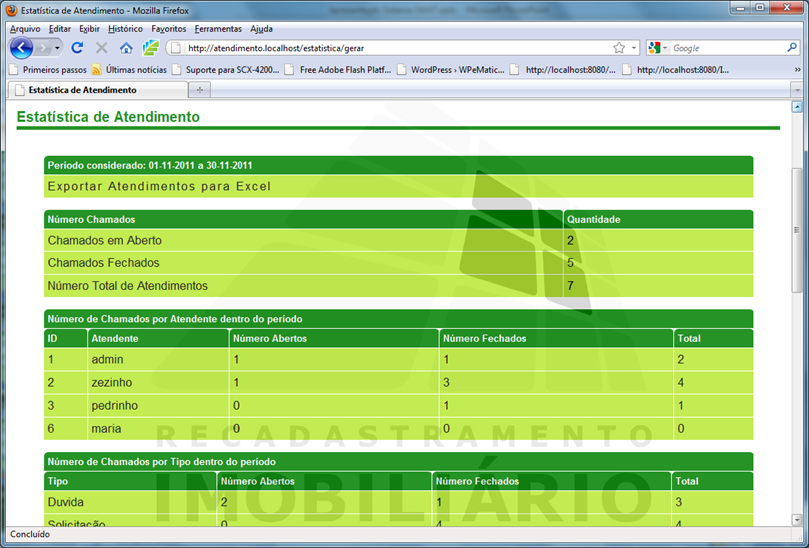The height and width of the screenshot is (548, 809).
Task: Click the 'Concluído' status bar text
Action: tap(30, 534)
